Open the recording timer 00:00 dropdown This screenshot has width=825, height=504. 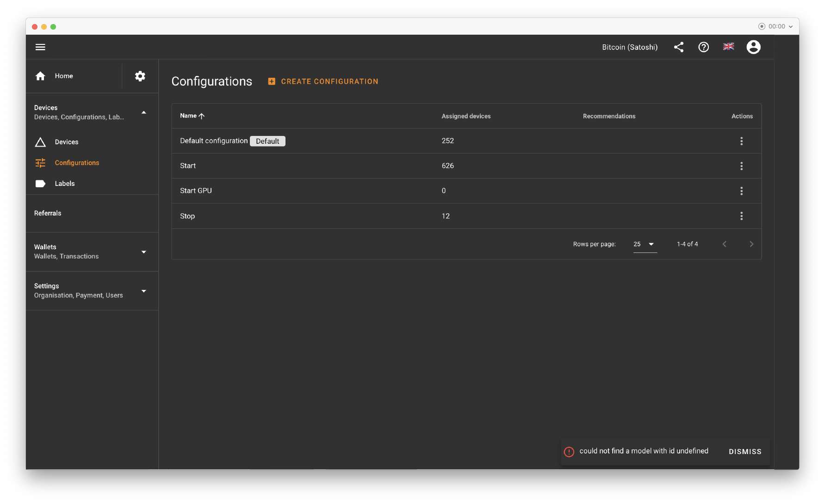coord(781,26)
